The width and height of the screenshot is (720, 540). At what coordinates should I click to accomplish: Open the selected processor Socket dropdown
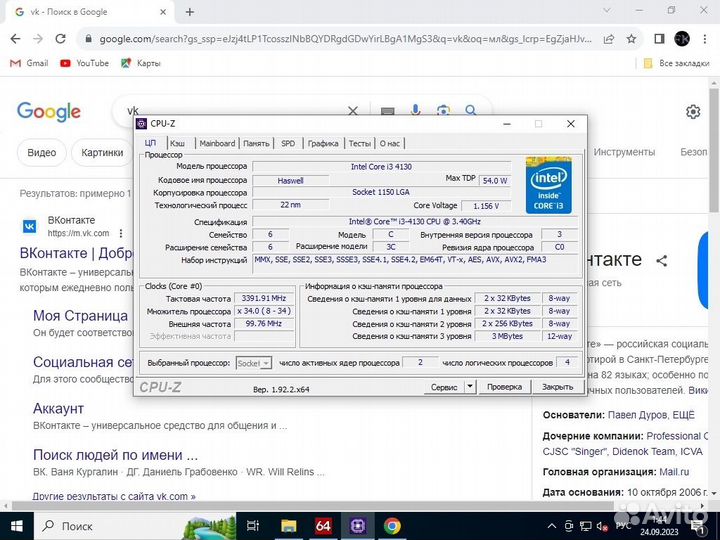pyautogui.click(x=253, y=363)
